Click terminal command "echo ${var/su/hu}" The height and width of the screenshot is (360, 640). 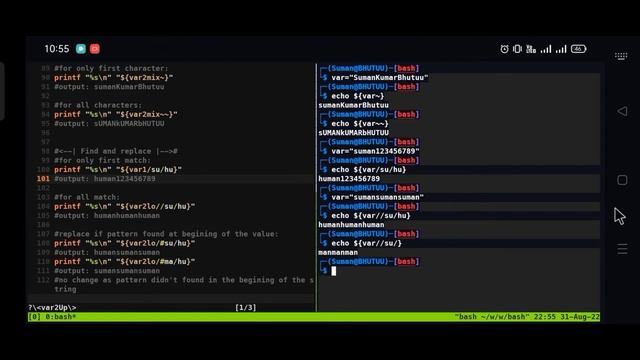pyautogui.click(x=369, y=169)
